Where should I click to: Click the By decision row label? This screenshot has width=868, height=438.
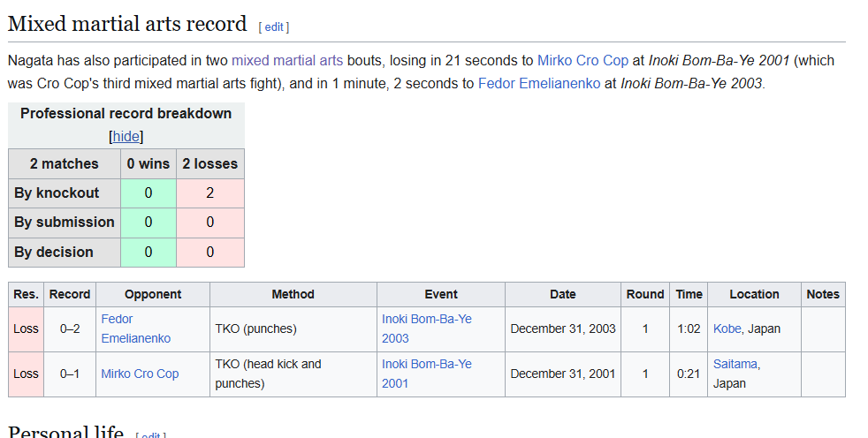pyautogui.click(x=65, y=253)
